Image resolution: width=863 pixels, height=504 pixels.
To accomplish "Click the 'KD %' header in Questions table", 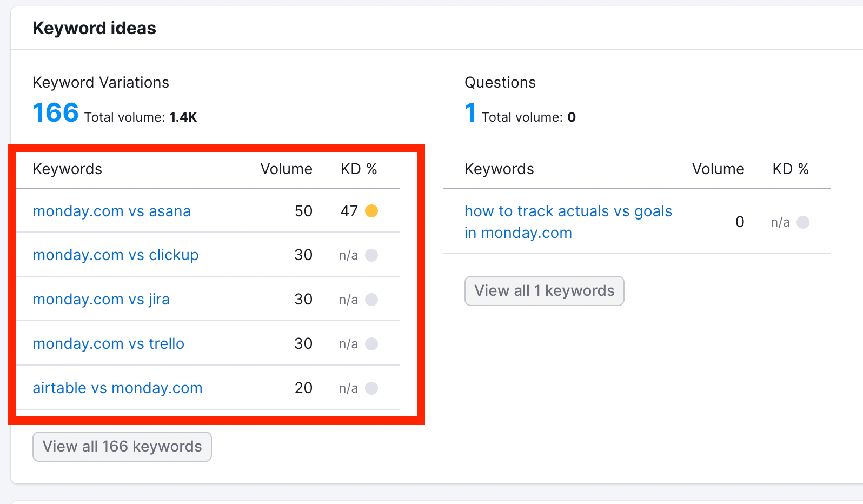I will tap(791, 169).
